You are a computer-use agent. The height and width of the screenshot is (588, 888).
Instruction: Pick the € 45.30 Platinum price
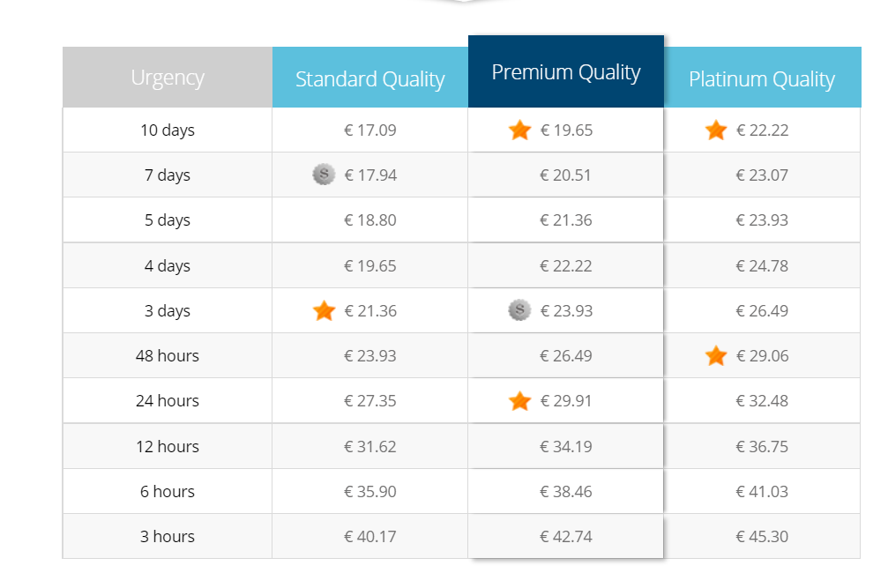tap(762, 537)
